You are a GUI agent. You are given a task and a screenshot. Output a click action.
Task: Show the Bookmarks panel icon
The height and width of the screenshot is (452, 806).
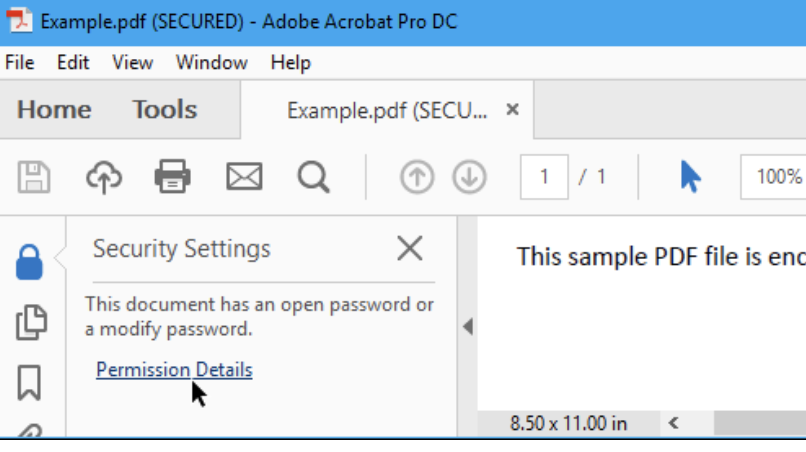[29, 383]
